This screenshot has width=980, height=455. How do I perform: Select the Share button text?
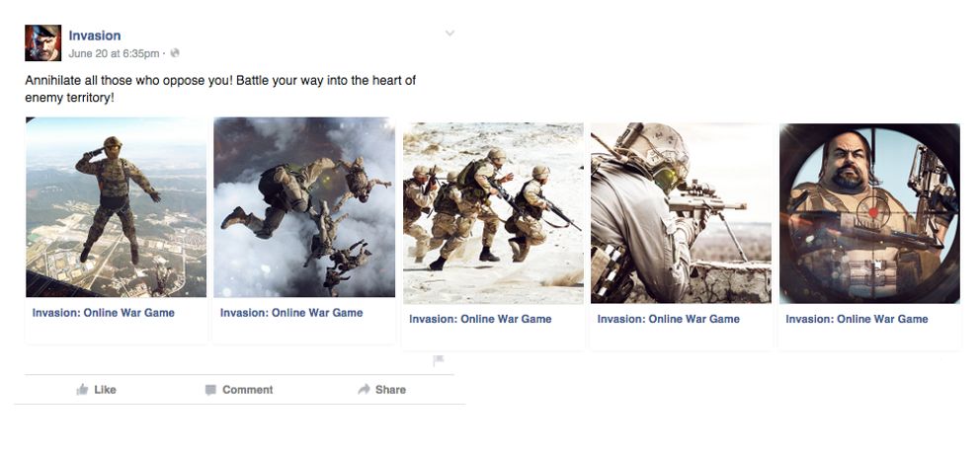point(390,390)
